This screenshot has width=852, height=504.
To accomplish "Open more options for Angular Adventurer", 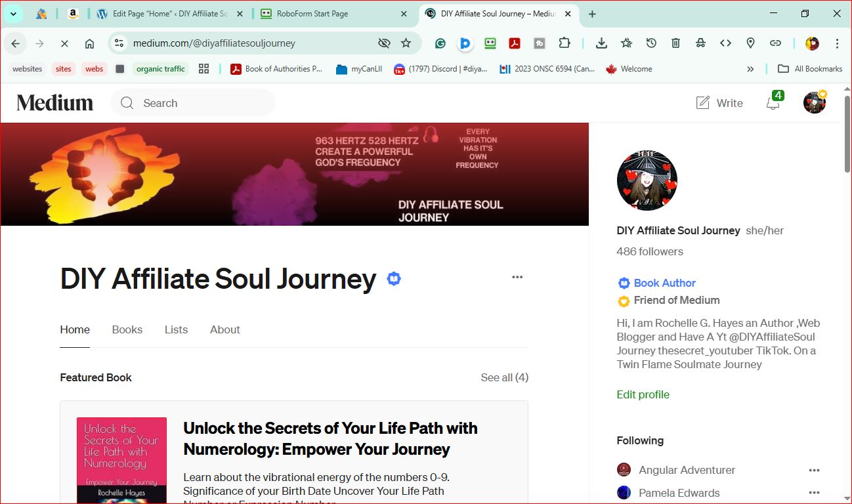I will click(x=815, y=470).
